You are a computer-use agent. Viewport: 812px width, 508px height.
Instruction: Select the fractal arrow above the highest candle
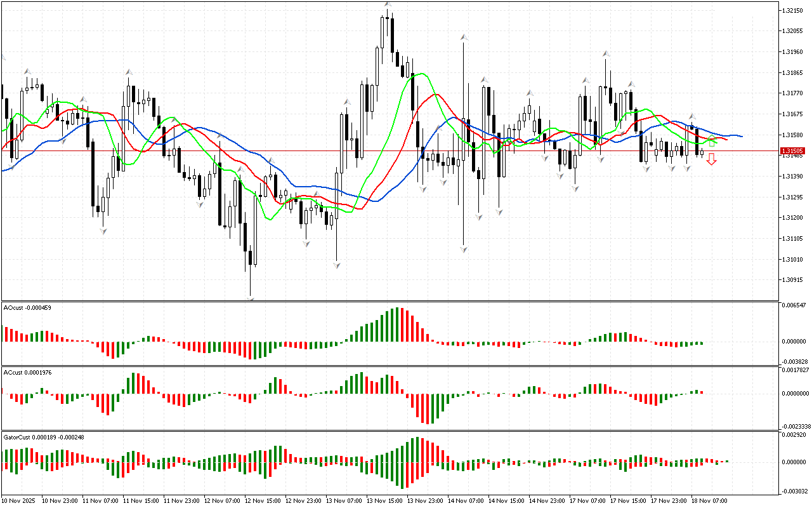[x=387, y=5]
